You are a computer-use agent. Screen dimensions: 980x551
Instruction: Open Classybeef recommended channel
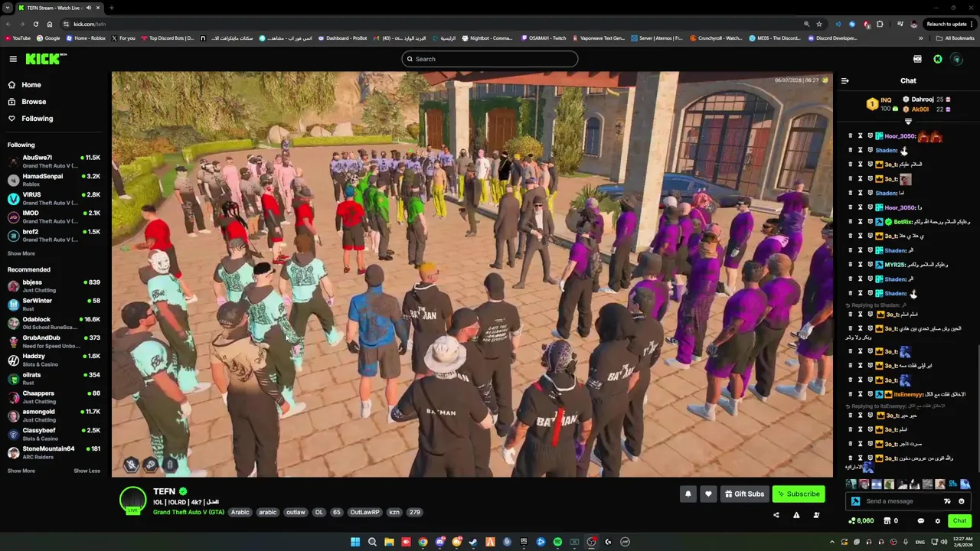[x=54, y=434]
